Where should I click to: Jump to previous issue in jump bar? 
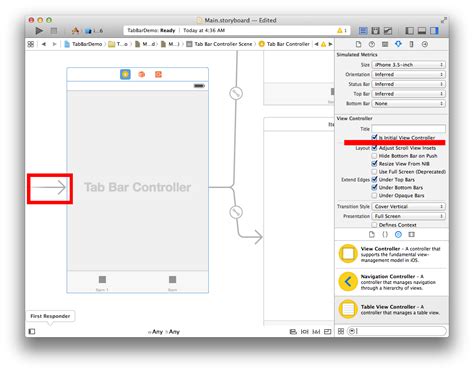316,44
